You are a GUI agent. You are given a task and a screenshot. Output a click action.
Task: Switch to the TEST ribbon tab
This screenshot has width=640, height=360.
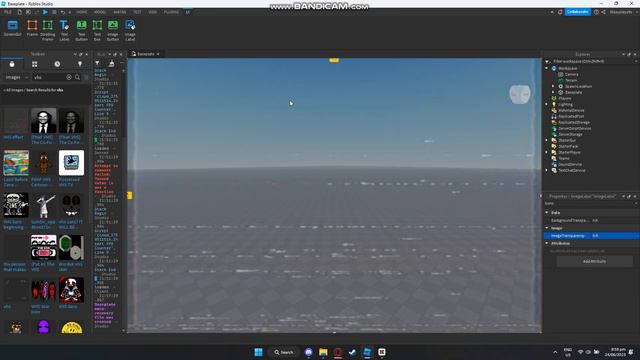tap(137, 12)
